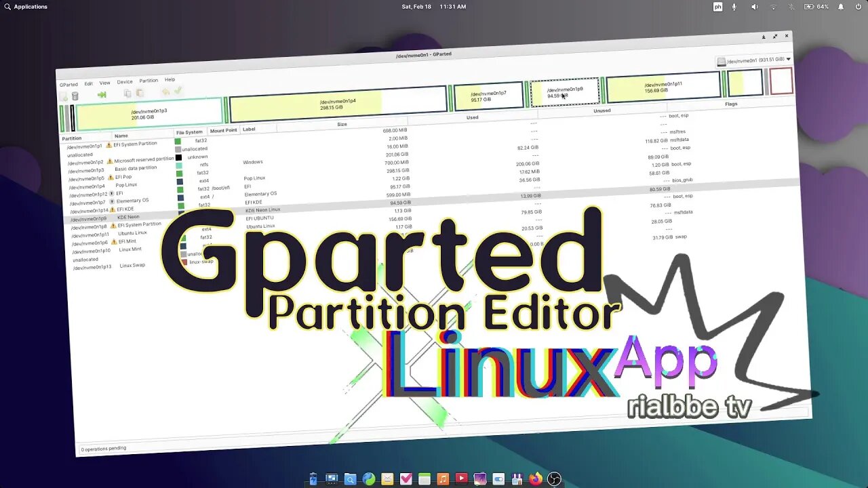Click the Paste partition toolbar icon

click(140, 93)
